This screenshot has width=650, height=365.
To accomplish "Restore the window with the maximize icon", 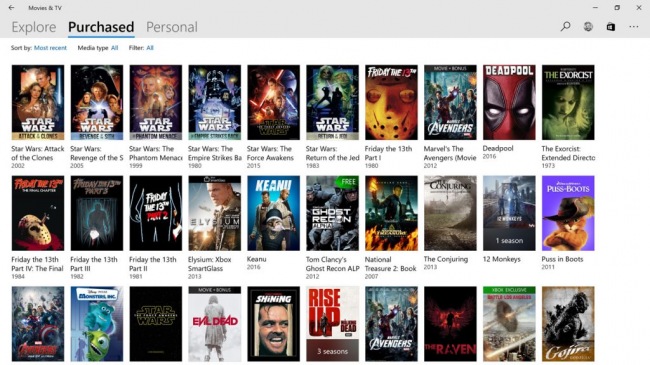I will (617, 7).
